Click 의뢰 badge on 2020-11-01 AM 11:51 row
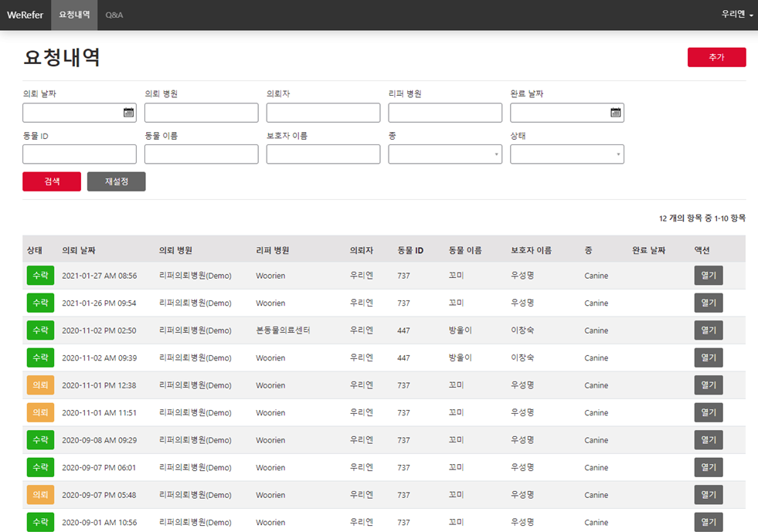This screenshot has height=532, width=758. click(40, 412)
